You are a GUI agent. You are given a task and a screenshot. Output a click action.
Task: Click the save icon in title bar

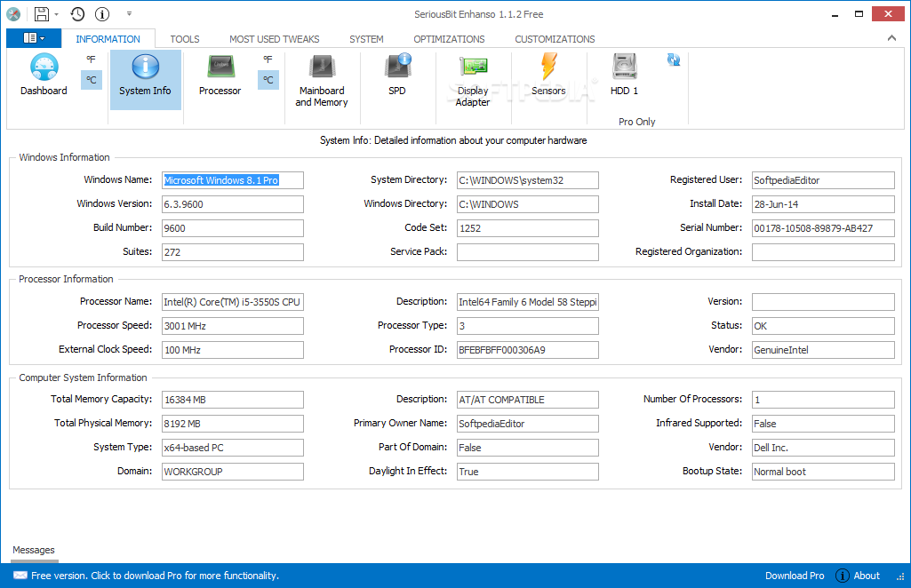point(41,14)
